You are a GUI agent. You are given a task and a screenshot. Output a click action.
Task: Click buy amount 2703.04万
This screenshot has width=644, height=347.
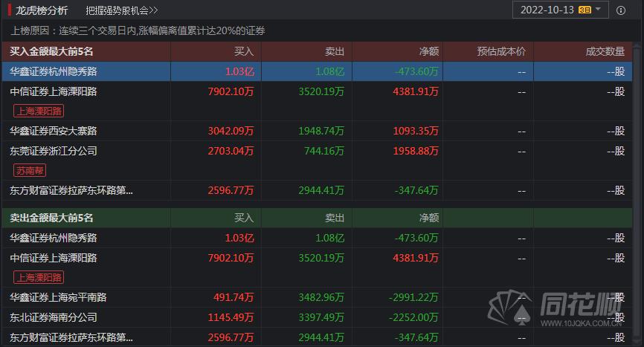pyautogui.click(x=231, y=151)
